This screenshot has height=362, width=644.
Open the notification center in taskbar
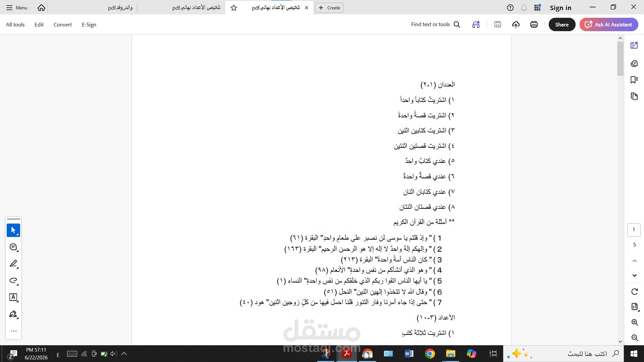coord(13,354)
